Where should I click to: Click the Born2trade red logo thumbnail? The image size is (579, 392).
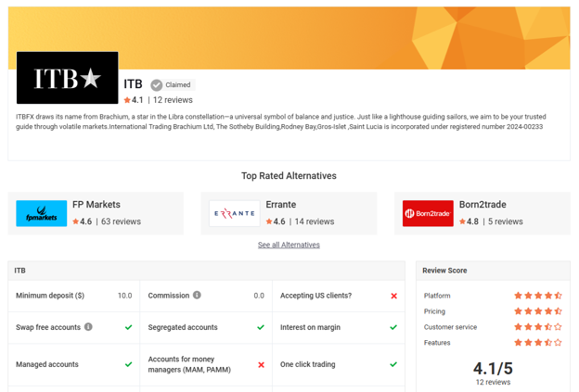428,213
